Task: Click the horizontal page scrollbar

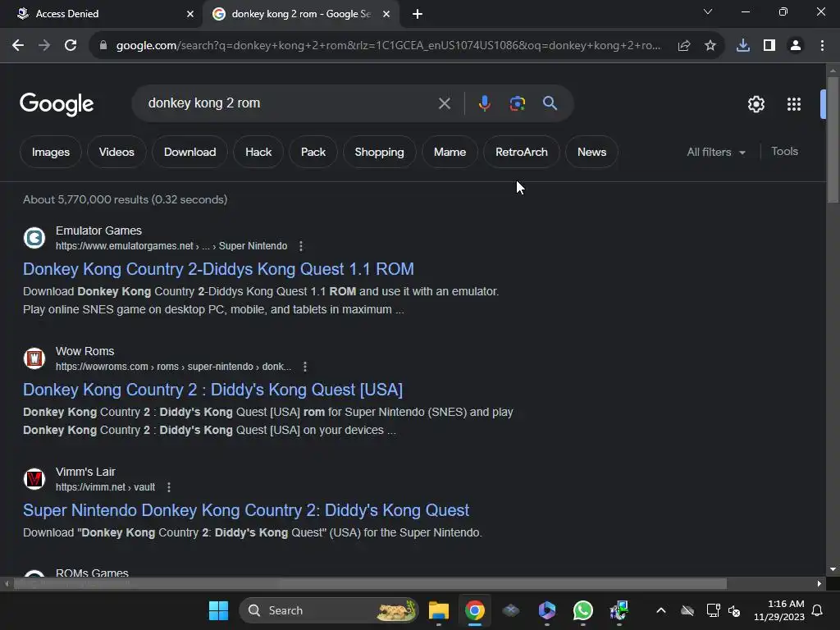Action: point(370,583)
